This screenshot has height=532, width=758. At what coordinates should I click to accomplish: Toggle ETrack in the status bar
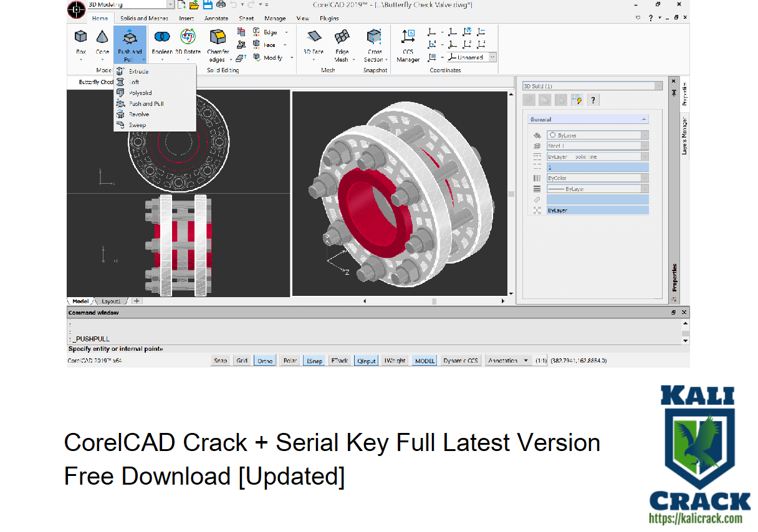coord(340,360)
